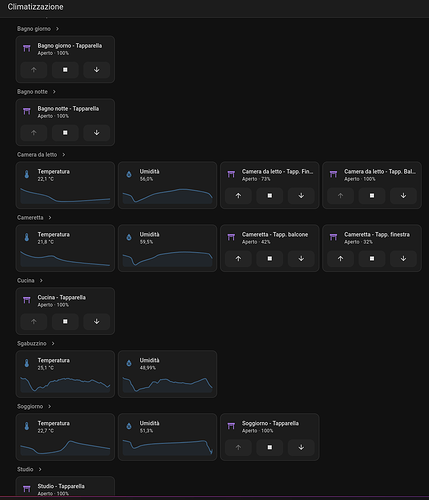Expand the Studio section chevron

(40, 469)
